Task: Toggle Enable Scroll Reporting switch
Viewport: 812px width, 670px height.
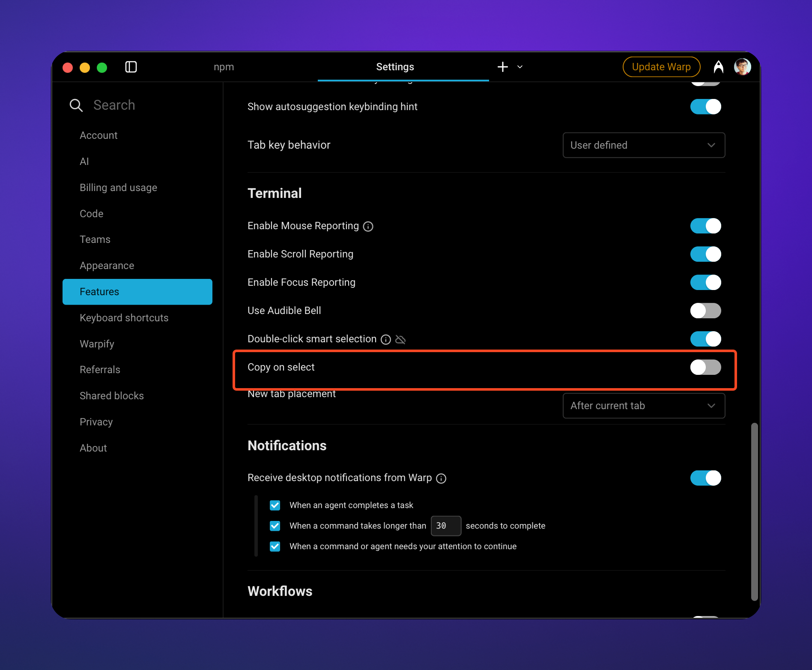Action: 706,254
